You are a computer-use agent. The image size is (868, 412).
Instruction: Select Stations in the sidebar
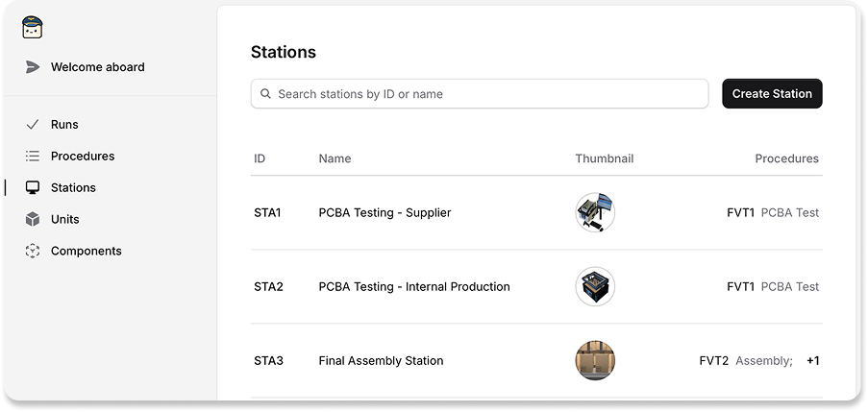[x=73, y=187]
